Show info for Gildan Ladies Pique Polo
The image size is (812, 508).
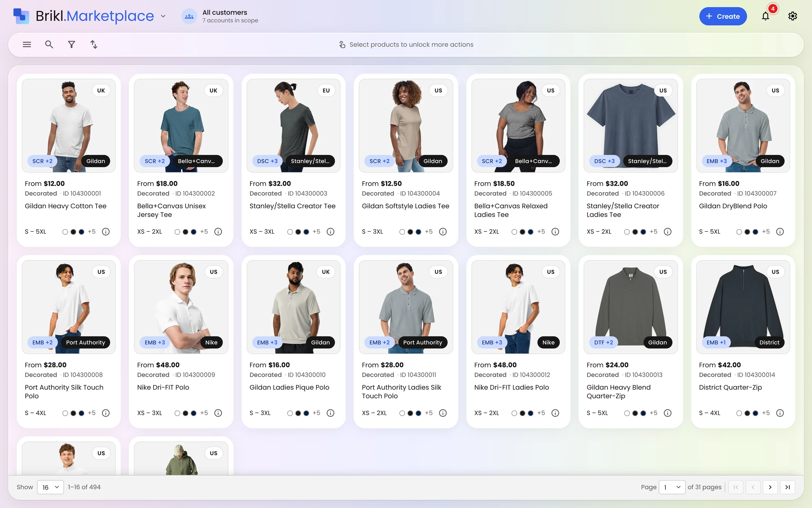click(x=330, y=413)
